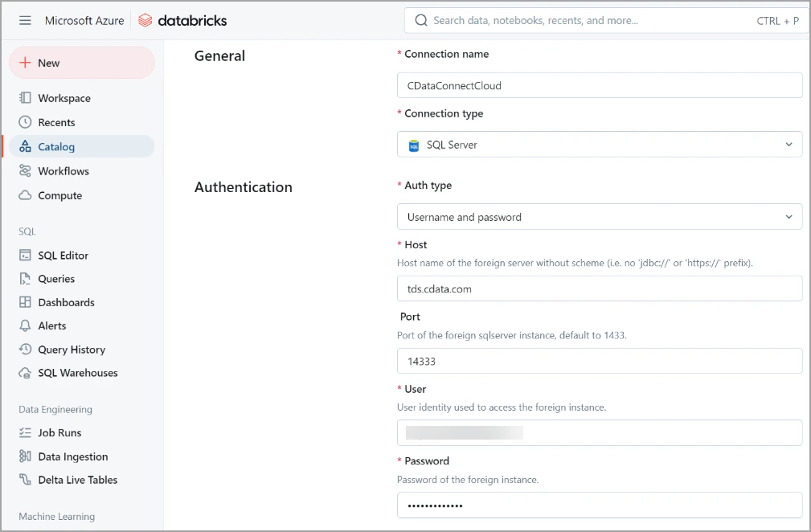
Task: Click the plus icon on New
Action: (25, 63)
